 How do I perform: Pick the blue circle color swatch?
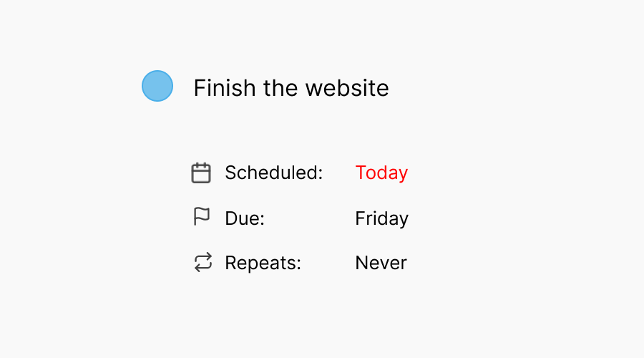point(157,86)
